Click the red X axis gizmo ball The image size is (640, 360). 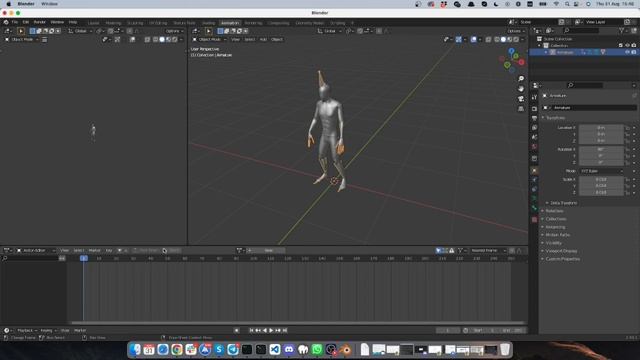521,62
